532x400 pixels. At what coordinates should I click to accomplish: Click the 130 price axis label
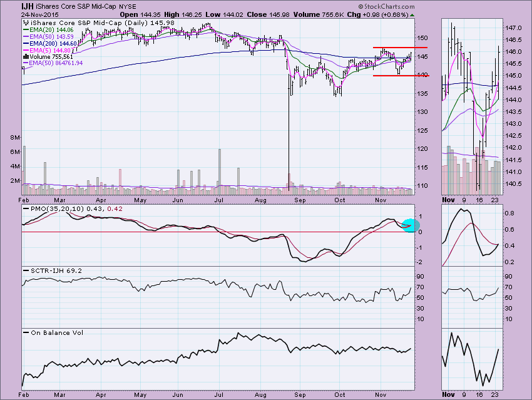coord(422,112)
